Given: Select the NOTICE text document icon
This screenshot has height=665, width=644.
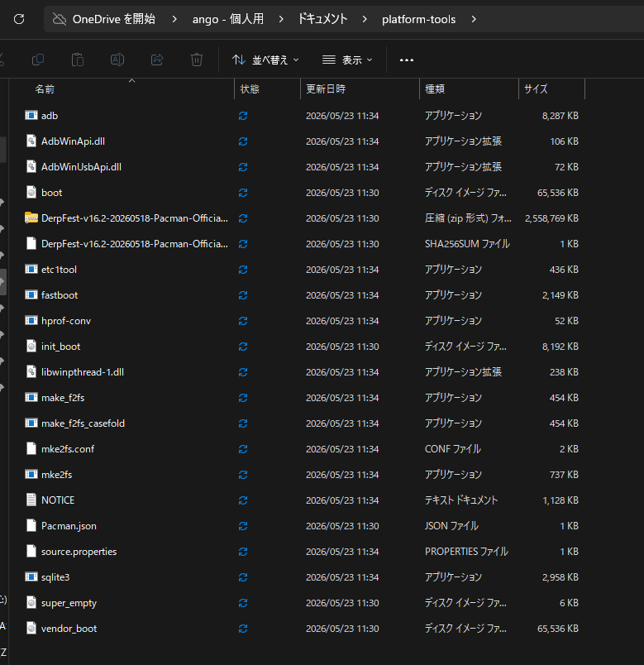Looking at the screenshot, I should pos(31,500).
